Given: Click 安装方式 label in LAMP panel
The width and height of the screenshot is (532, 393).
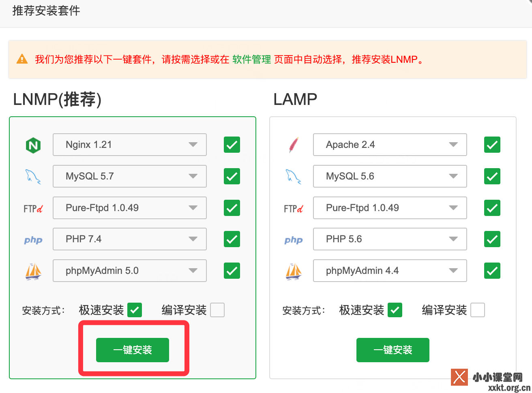Looking at the screenshot, I should pos(304,311).
